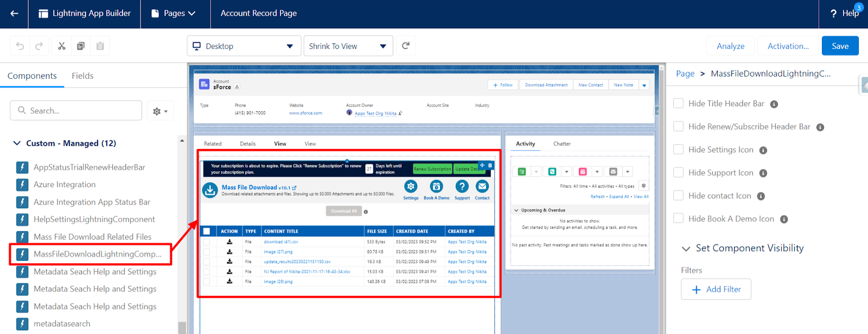
Task: Select Mass File Download Related Files component
Action: point(92,237)
